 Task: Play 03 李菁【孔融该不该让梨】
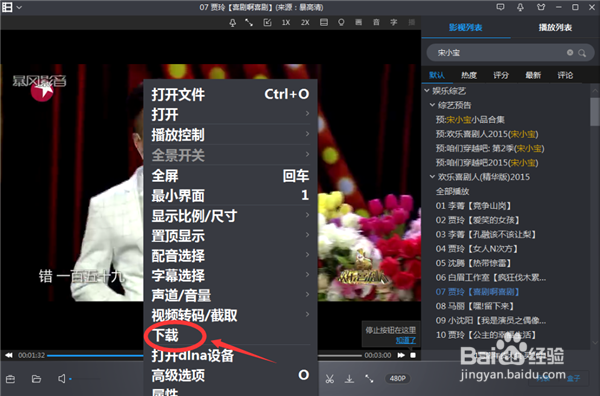(x=486, y=234)
